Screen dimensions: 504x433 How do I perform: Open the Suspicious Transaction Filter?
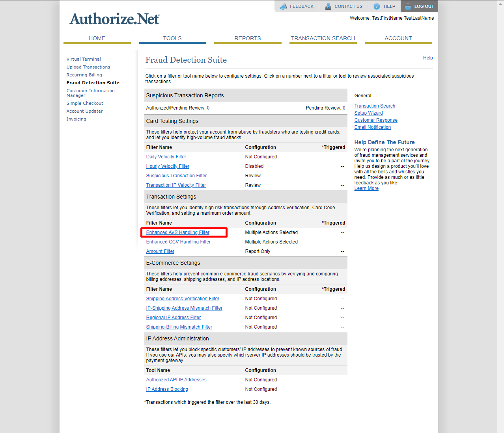point(176,176)
